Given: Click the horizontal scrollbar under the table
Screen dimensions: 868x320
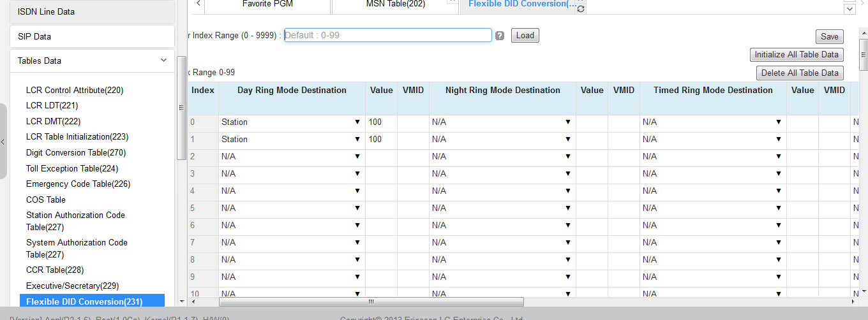Looking at the screenshot, I should click(x=371, y=302).
